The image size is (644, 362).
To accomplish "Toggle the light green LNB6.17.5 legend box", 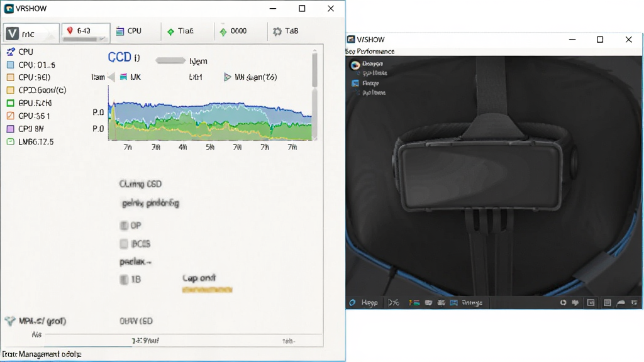I will [x=11, y=141].
